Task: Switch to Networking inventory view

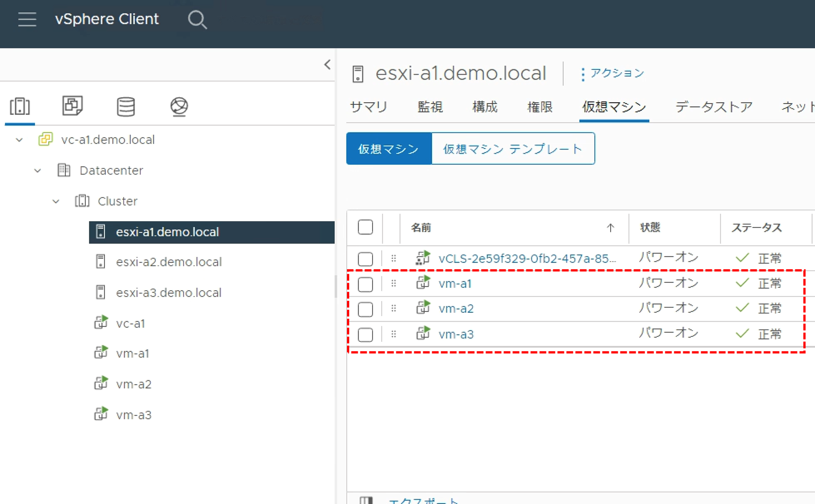Action: click(179, 107)
